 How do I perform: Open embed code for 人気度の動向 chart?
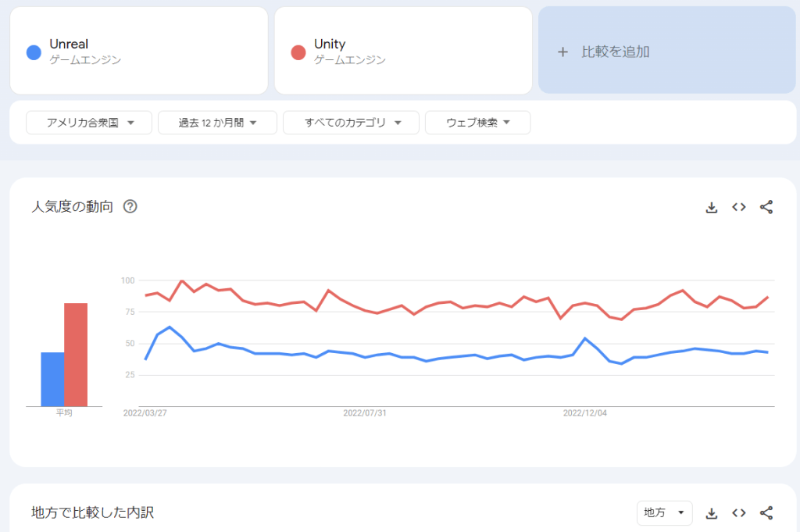738,207
